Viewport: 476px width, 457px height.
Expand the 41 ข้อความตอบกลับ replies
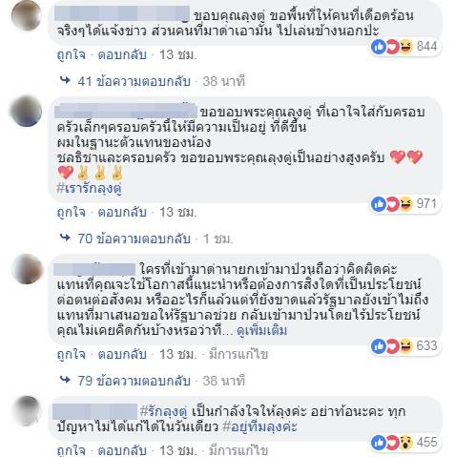pyautogui.click(x=134, y=81)
